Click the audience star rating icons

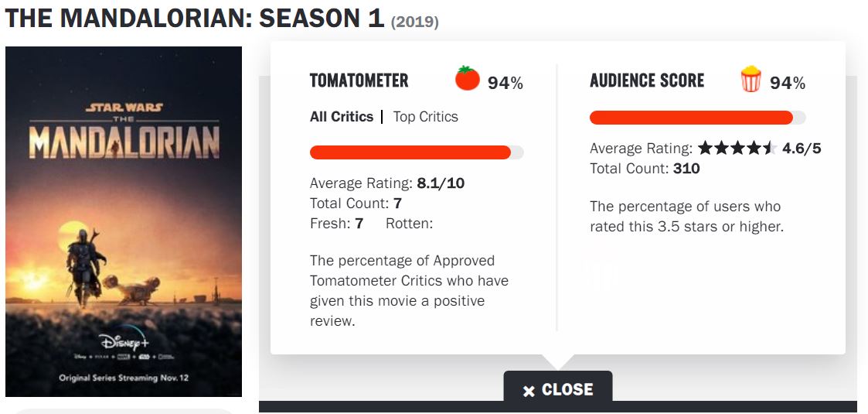click(x=737, y=149)
